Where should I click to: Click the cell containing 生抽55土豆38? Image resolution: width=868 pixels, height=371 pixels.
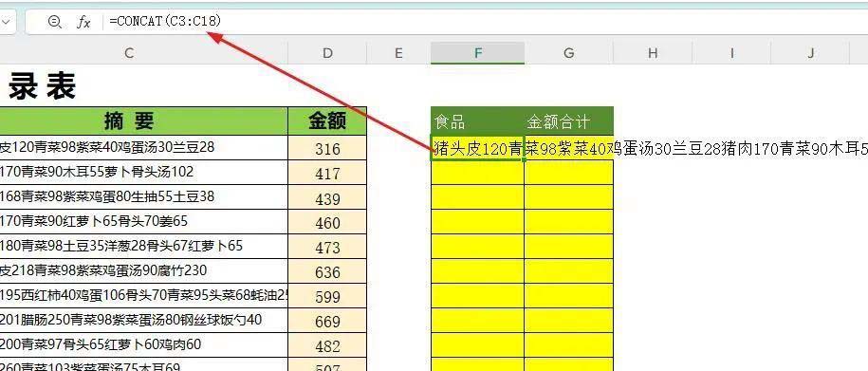point(143,197)
